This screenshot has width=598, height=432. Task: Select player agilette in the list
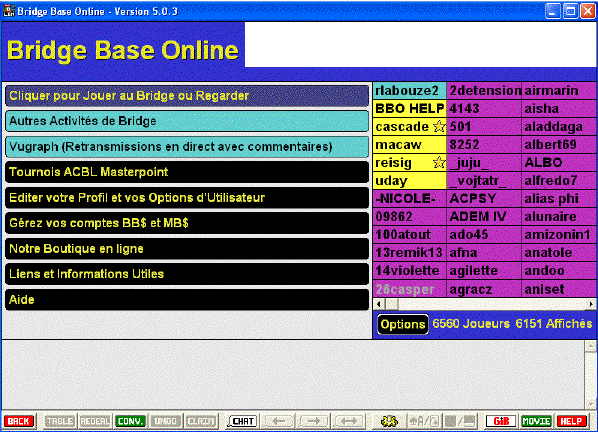[484, 270]
